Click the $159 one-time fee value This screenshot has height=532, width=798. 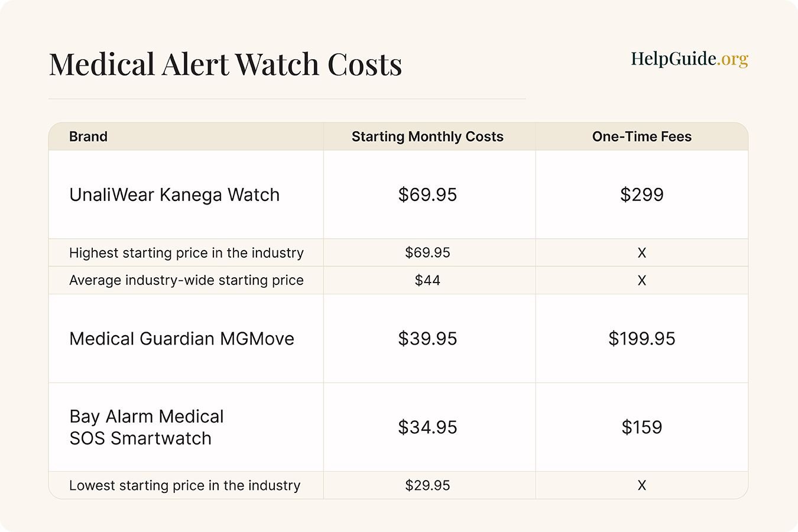click(642, 427)
